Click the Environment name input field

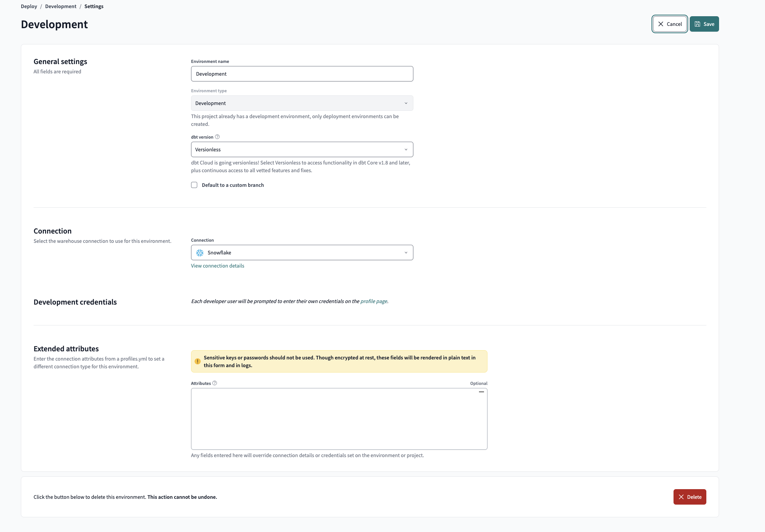[x=302, y=73]
